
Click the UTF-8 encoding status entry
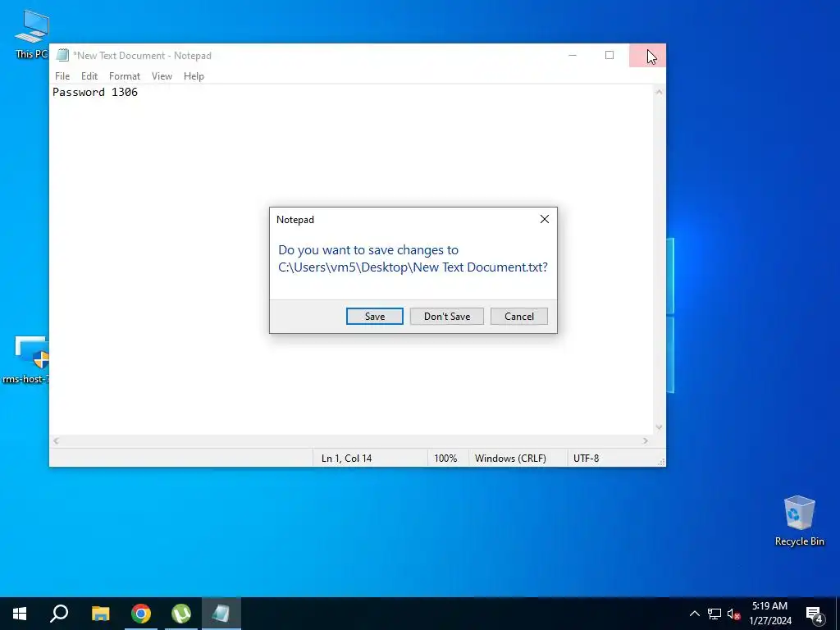click(586, 458)
